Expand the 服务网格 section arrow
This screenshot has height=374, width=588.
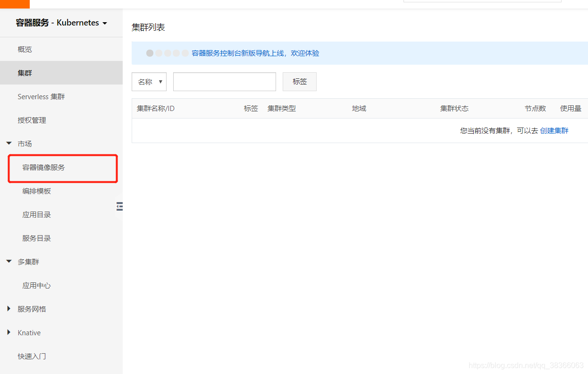(x=8, y=309)
